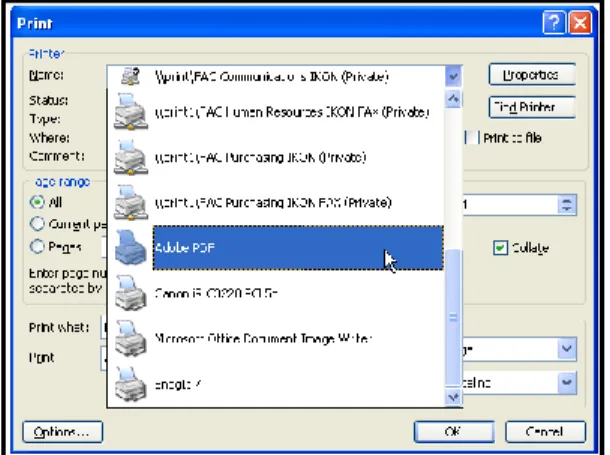
Task: Click the number of copies input field
Action: coord(510,205)
